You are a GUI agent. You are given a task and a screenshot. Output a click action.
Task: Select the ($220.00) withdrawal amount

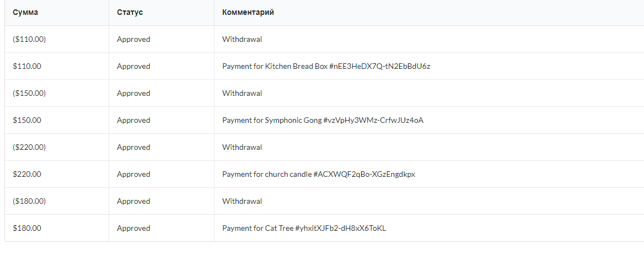[29, 147]
